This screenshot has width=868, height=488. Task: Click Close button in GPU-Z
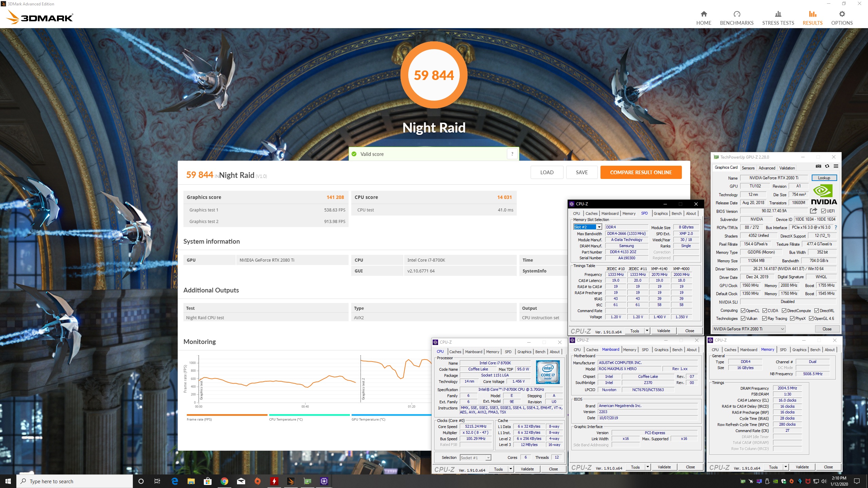pos(827,329)
